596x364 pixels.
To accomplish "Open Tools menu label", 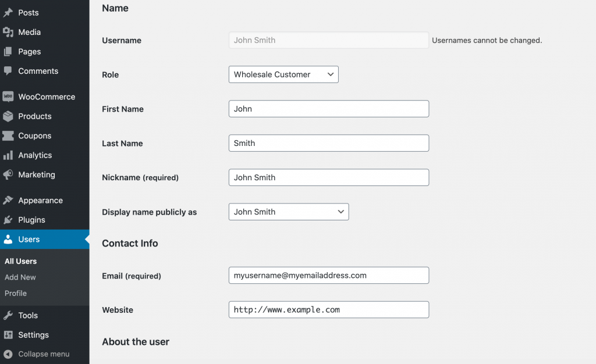I will [28, 315].
